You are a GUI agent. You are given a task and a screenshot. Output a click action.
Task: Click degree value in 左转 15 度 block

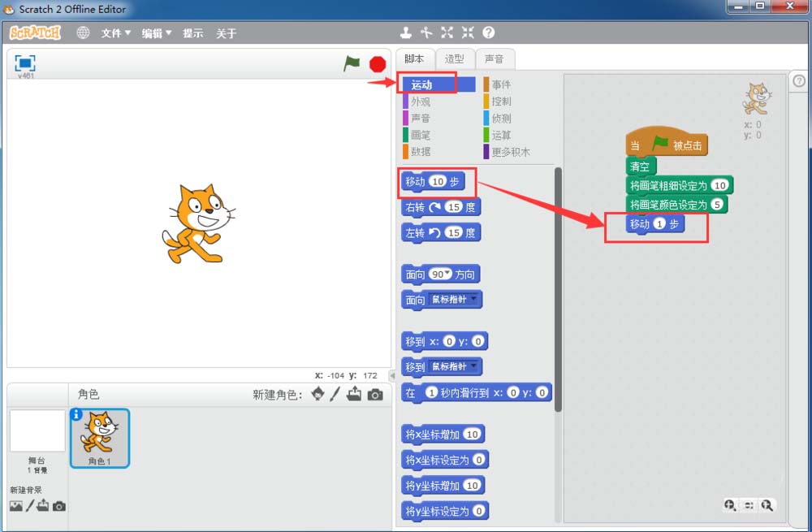click(x=454, y=232)
